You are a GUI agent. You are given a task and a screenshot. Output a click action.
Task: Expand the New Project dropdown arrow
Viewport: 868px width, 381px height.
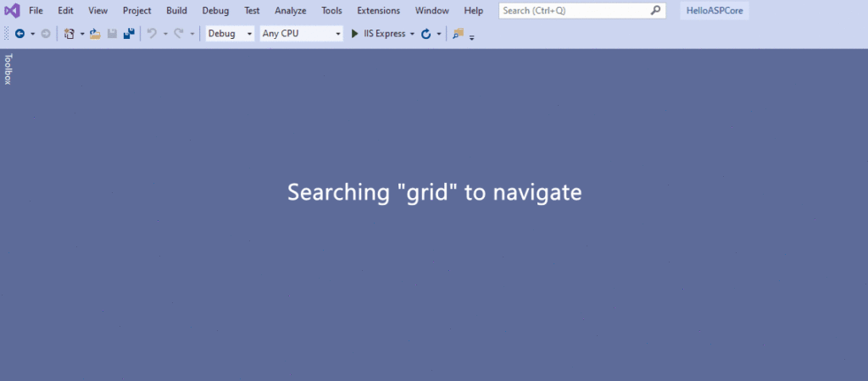point(82,34)
